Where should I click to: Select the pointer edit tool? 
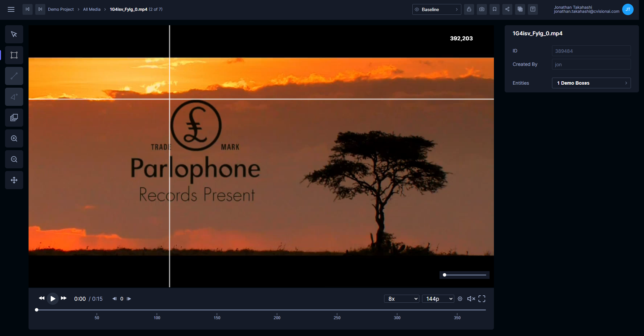[14, 34]
